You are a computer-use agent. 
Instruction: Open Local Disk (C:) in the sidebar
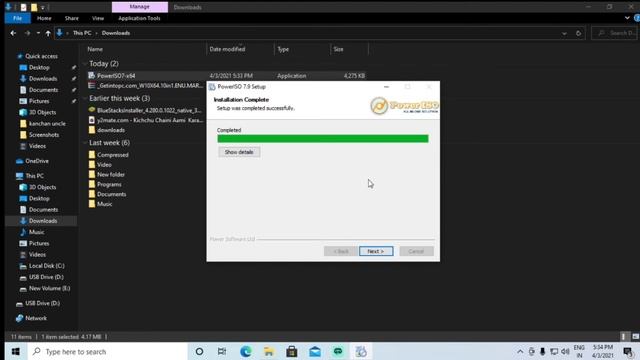click(47, 266)
